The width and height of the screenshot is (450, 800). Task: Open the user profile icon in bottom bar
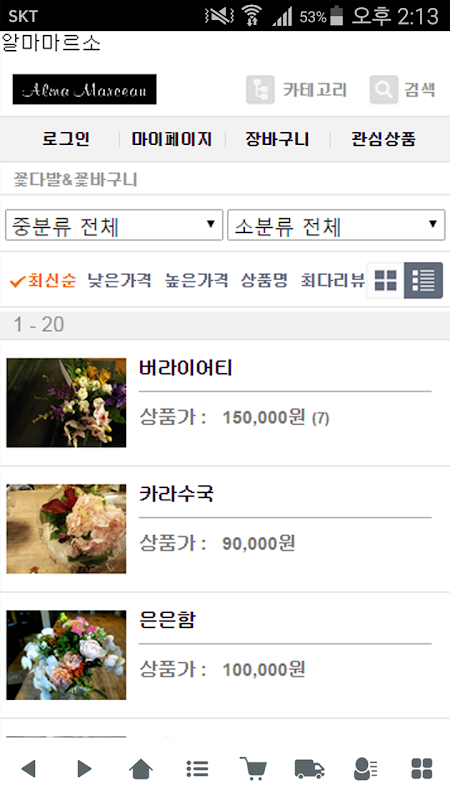point(365,768)
